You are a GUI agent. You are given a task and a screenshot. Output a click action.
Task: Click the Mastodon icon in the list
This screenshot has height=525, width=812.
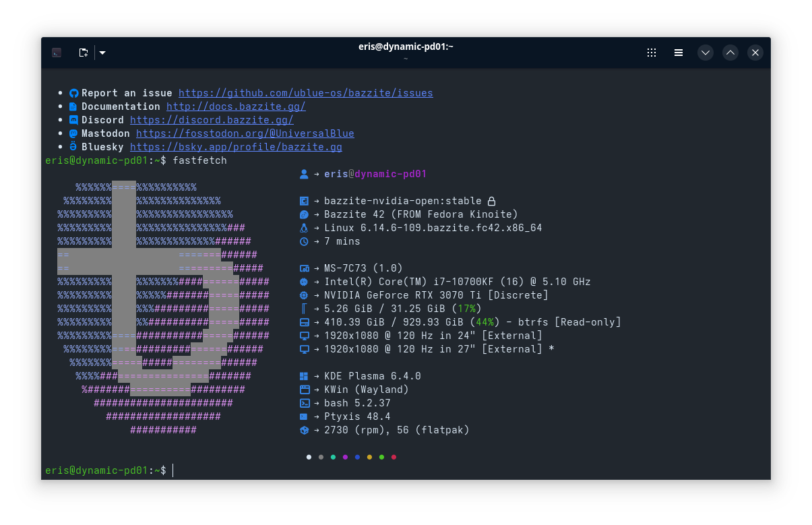[74, 133]
